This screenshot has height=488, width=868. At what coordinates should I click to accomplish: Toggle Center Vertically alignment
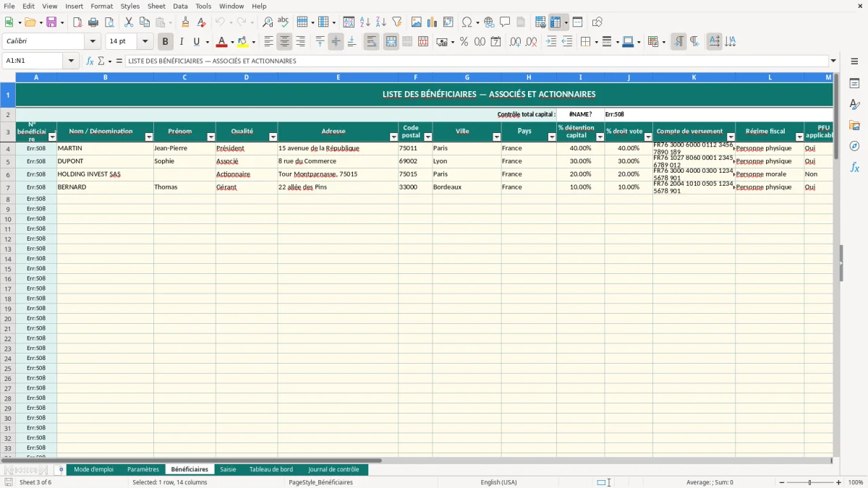[336, 42]
